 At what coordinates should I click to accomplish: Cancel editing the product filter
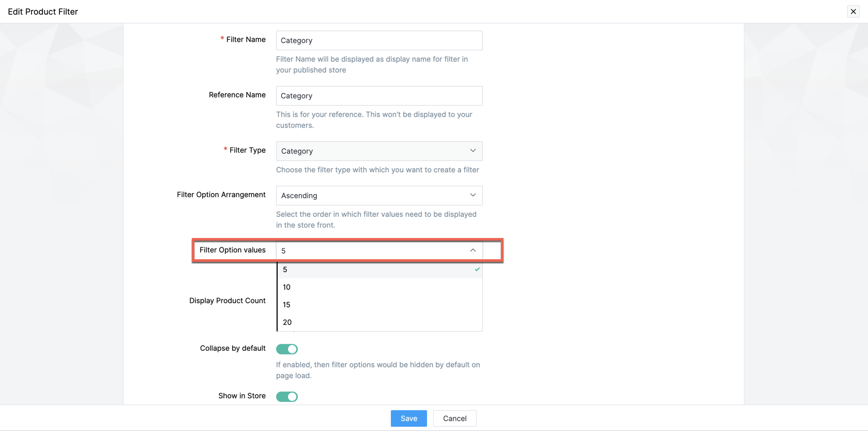click(x=454, y=419)
